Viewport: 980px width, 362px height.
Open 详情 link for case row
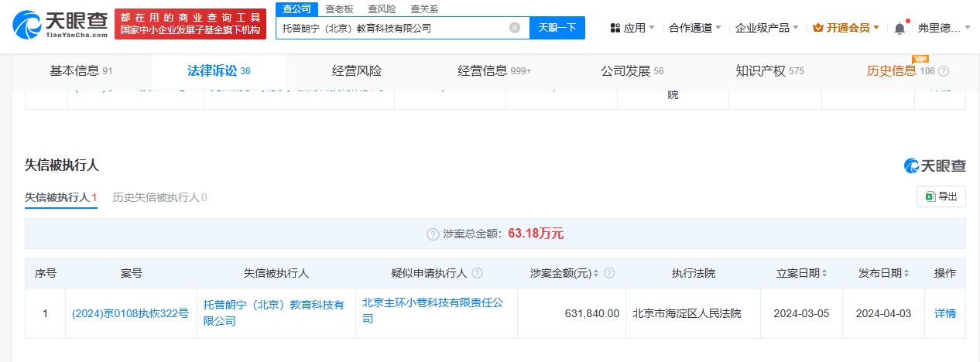point(945,313)
